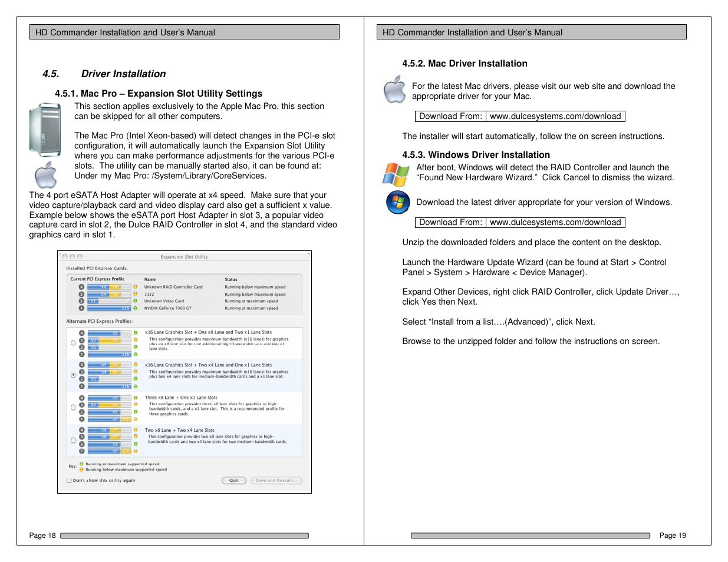Screen dimensions: 728x562
Task: Click 'Download From:' label in Mac driver section
Action: (450, 117)
